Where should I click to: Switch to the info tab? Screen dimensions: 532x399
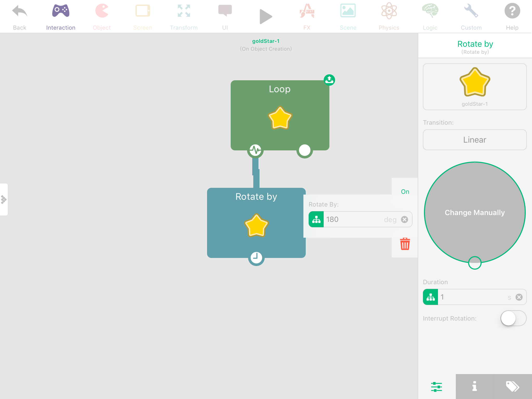[474, 386]
